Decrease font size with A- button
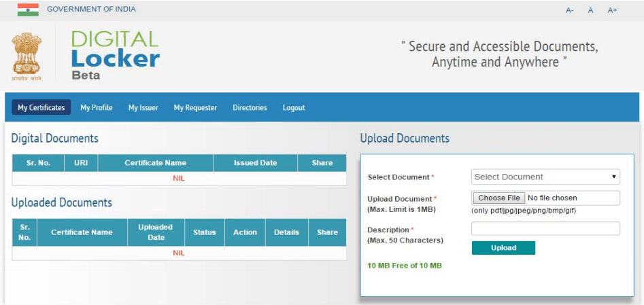 [570, 10]
